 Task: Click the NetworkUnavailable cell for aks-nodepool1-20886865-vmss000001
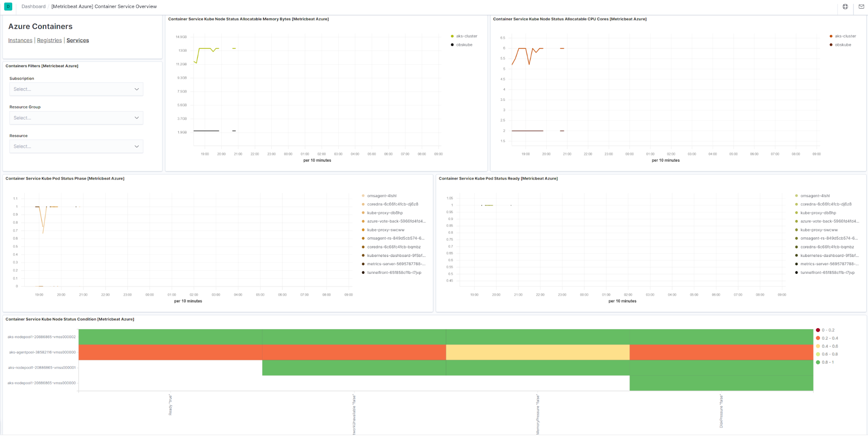coord(354,368)
